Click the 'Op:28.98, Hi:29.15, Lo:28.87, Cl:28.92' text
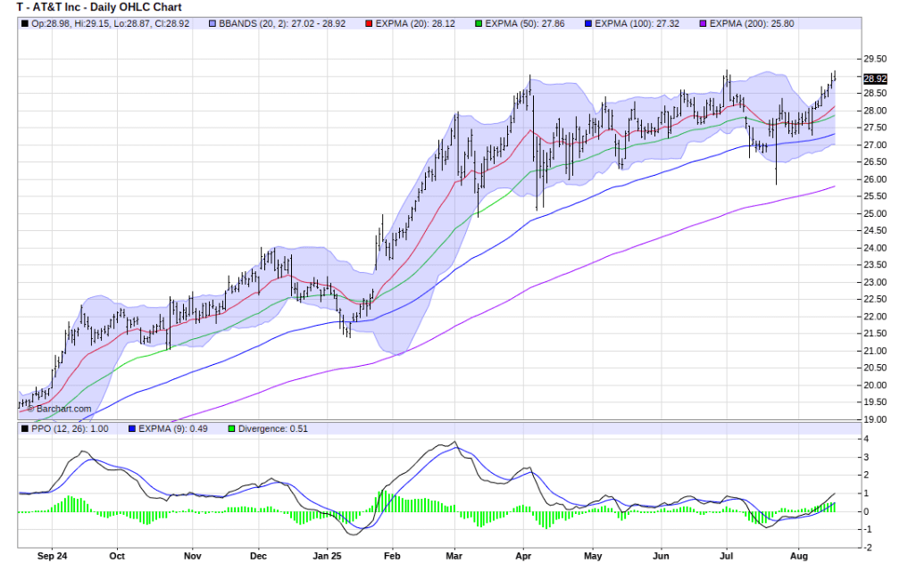 point(110,24)
